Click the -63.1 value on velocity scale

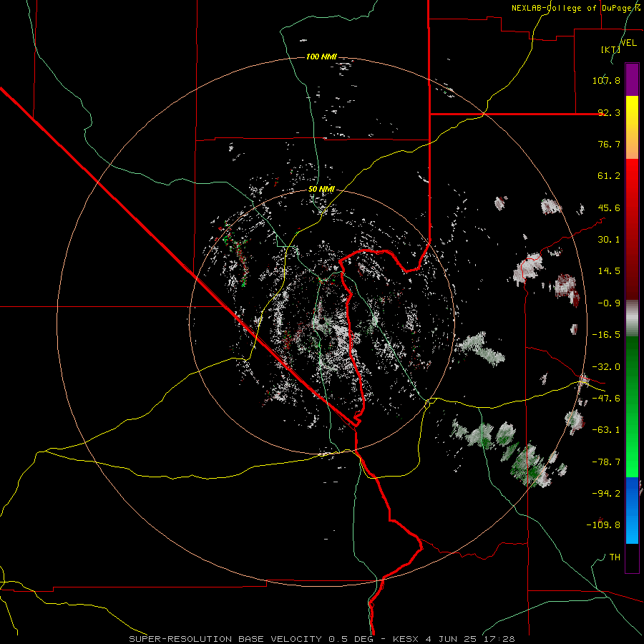(606, 430)
